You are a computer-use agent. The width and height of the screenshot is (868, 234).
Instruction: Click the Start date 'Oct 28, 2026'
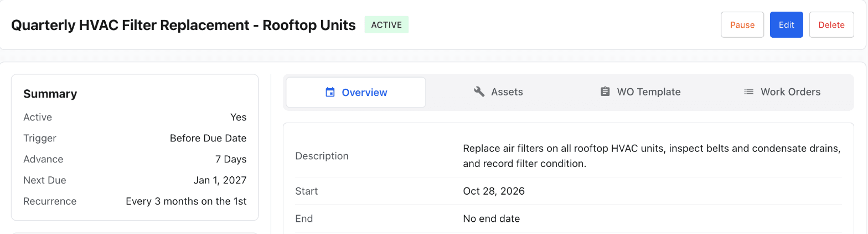coord(494,191)
